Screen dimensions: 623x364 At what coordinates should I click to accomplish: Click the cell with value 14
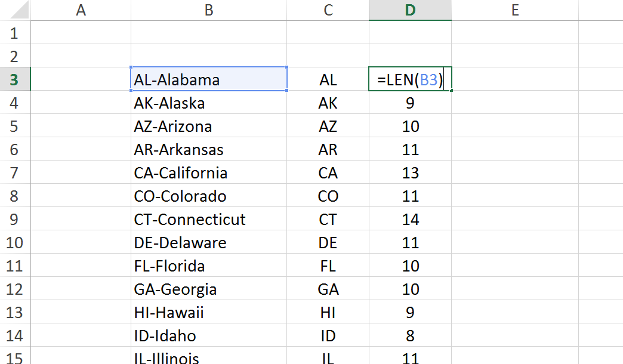(410, 220)
